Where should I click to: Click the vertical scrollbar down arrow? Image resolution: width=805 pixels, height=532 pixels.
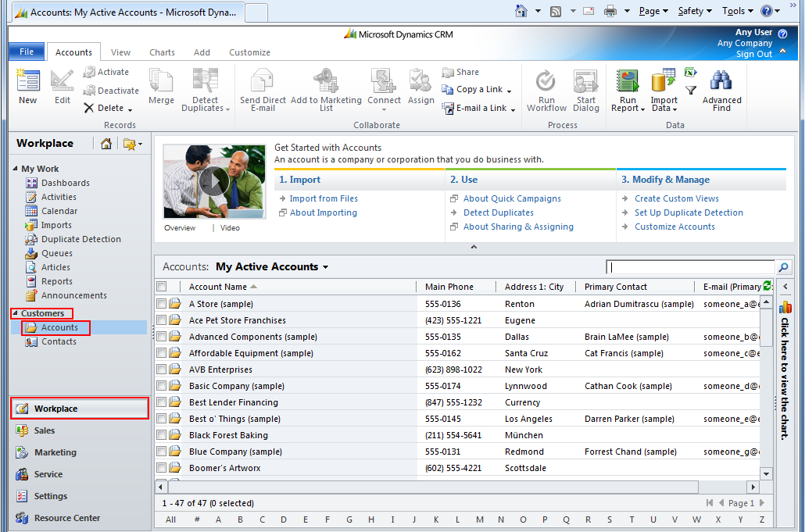coord(766,474)
